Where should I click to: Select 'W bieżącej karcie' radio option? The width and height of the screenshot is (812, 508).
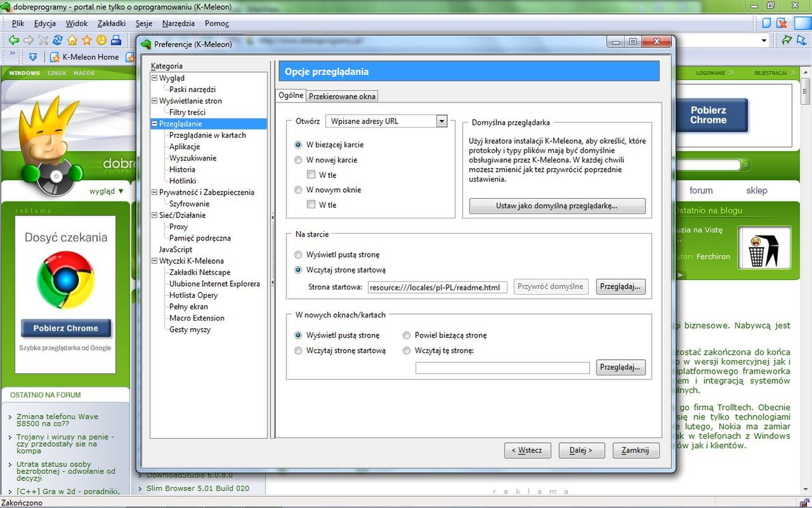click(298, 145)
